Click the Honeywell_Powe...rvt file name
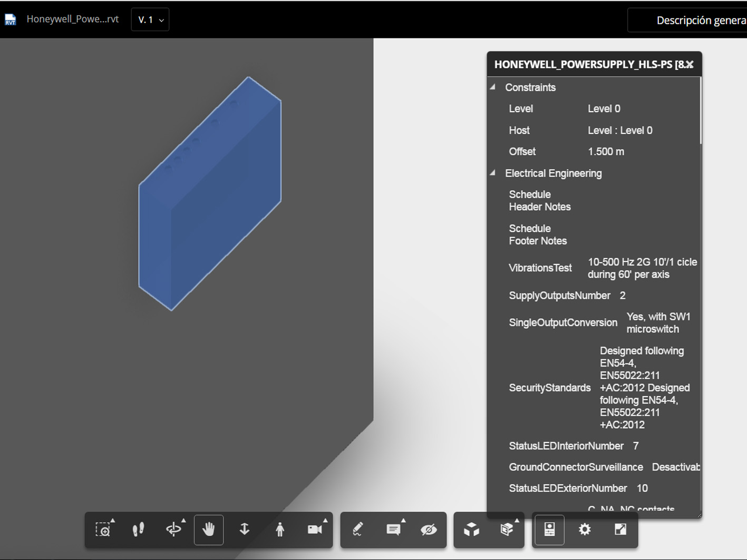Screen dimensions: 747x560 tap(73, 19)
